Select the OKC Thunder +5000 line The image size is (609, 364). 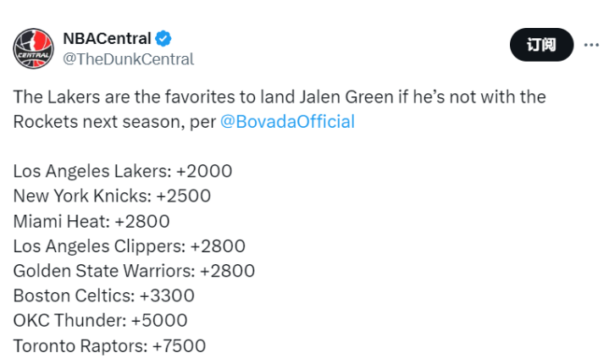pyautogui.click(x=100, y=321)
